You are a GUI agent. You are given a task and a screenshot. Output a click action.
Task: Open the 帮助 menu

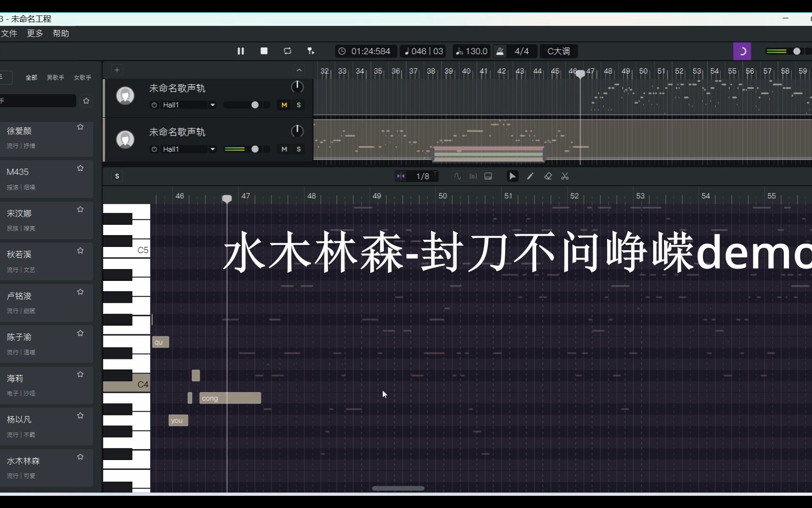(x=61, y=33)
